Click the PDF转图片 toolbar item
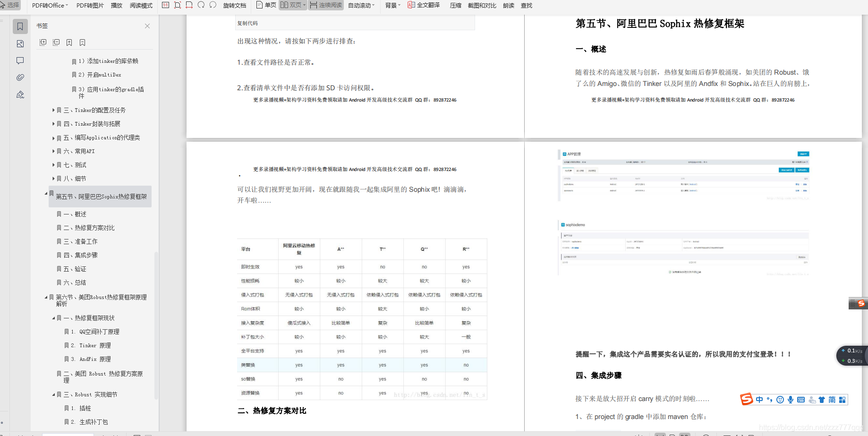The image size is (868, 436). tap(90, 6)
